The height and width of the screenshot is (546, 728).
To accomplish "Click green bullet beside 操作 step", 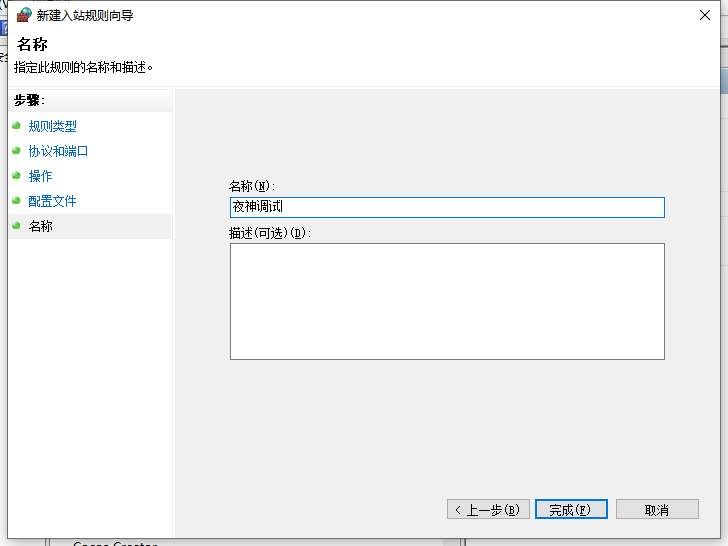I will [16, 176].
